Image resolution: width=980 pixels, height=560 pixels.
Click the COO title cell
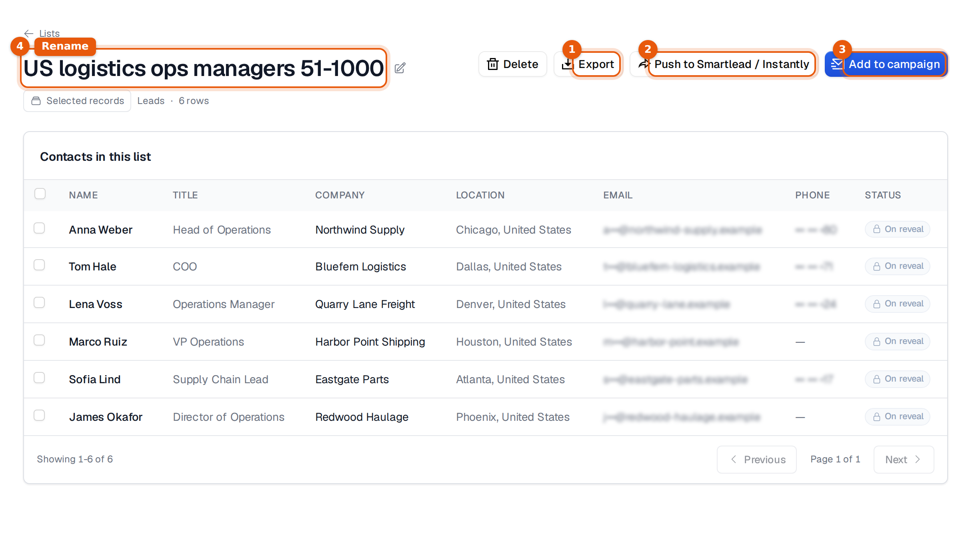185,266
